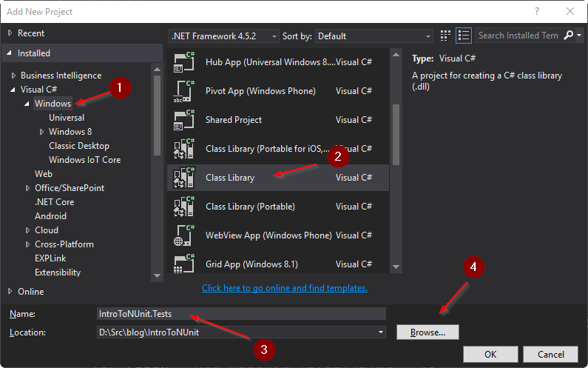Click the search magnifier icon
Viewport: 588px width, 368px height.
[x=569, y=36]
